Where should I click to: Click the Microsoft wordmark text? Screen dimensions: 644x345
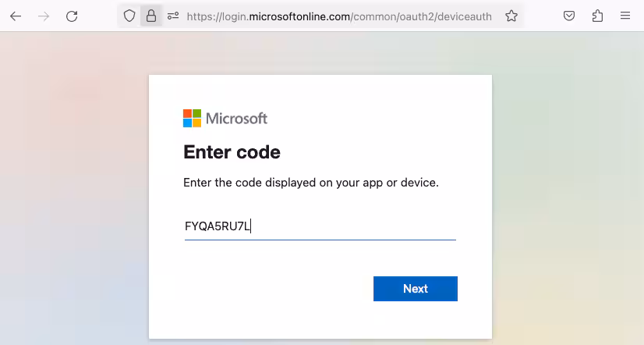pos(236,119)
